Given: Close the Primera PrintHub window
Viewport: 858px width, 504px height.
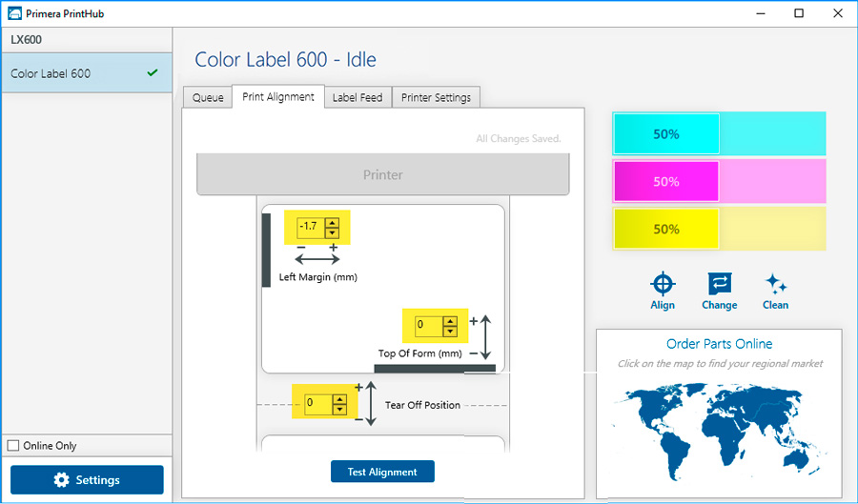Looking at the screenshot, I should pos(838,13).
